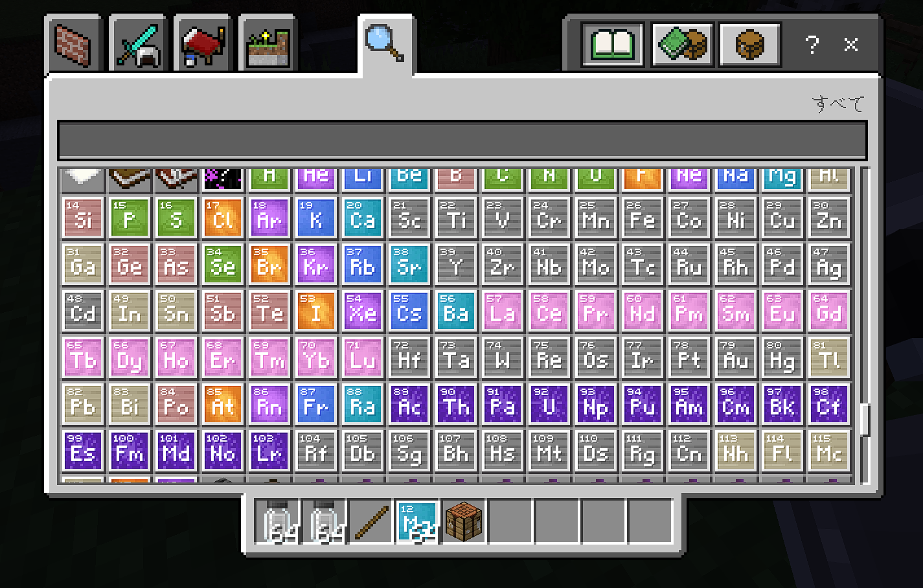Select the Mercury (Hg) element
Viewport: 923px width, 588px height.
782,357
